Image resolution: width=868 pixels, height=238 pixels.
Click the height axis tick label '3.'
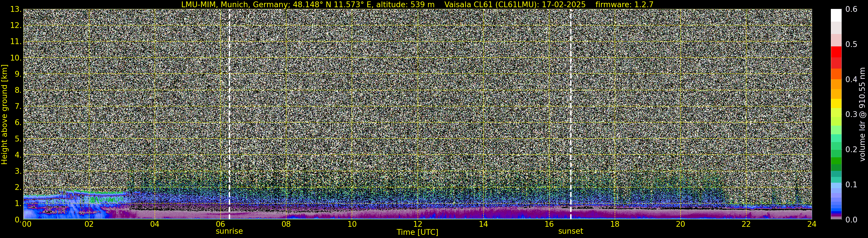point(18,171)
